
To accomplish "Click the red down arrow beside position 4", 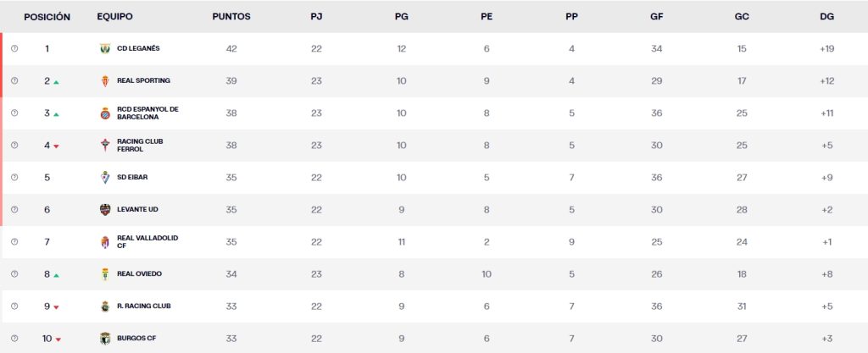I will point(56,146).
